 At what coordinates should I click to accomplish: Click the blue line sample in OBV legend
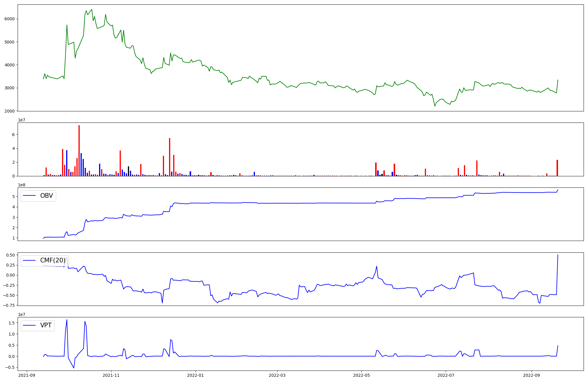(x=29, y=196)
